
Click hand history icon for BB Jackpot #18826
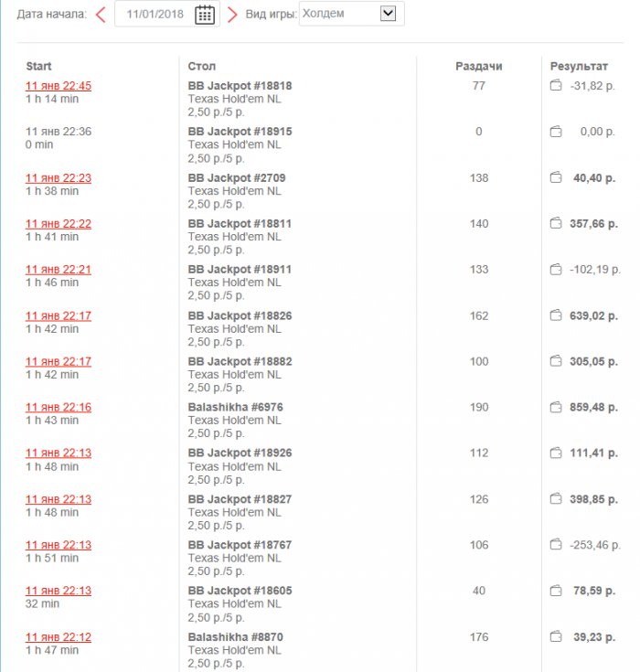coord(555,316)
